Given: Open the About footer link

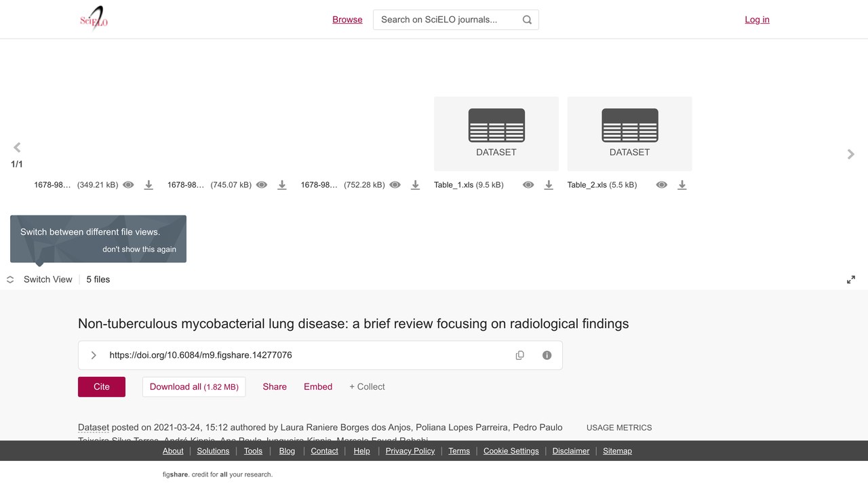Looking at the screenshot, I should (173, 451).
